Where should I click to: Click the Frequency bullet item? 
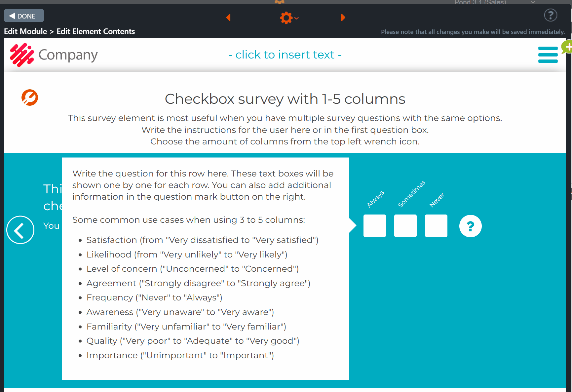click(x=154, y=297)
